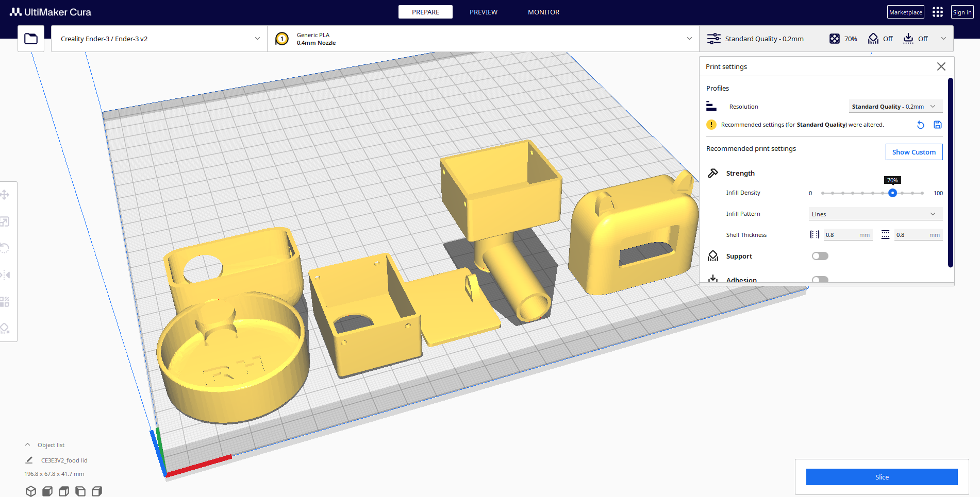This screenshot has width=980, height=497.
Task: Save the altered profile settings
Action: [x=938, y=125]
